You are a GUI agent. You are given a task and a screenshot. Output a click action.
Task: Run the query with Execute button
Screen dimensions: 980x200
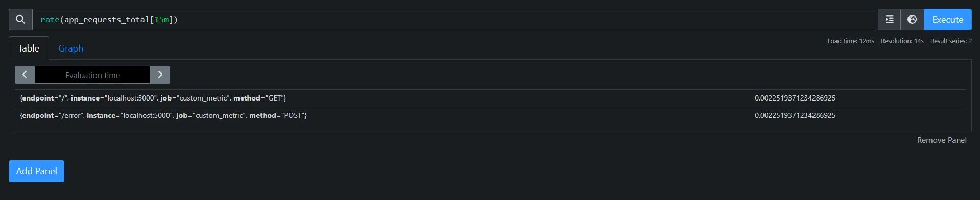tap(947, 19)
